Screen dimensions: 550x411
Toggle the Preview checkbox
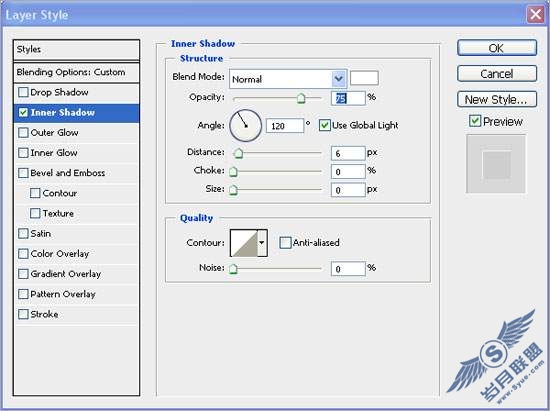coord(475,121)
